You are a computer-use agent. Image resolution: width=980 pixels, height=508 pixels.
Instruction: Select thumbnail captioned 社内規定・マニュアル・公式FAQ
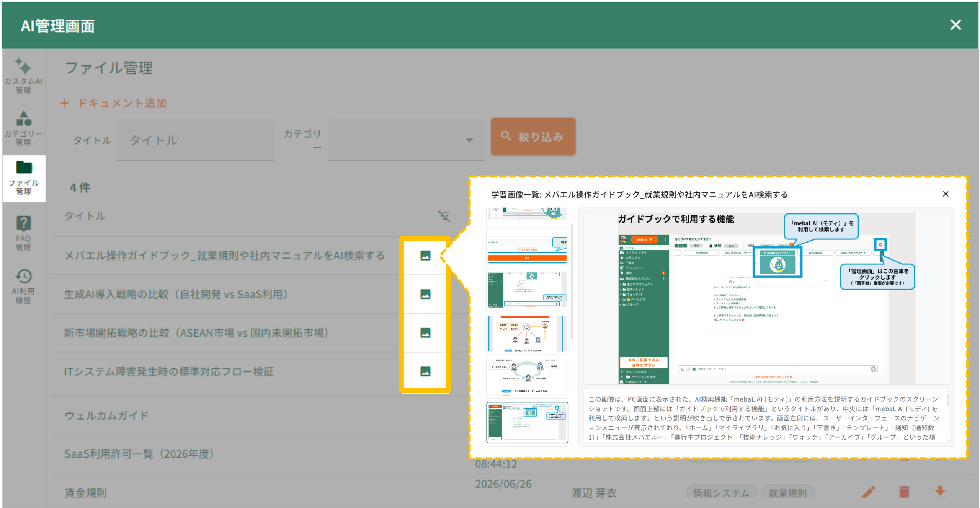pyautogui.click(x=527, y=334)
